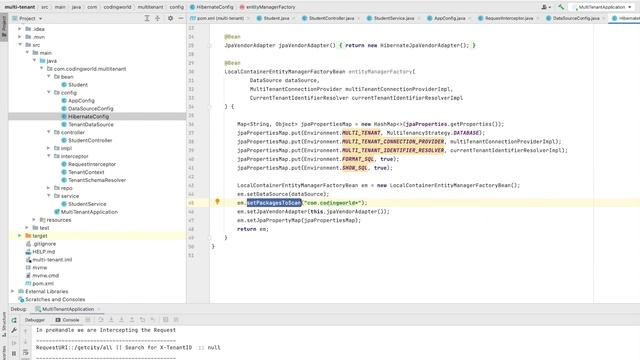Image resolution: width=640 pixels, height=360 pixels.
Task: Open the Structure side tool window
Action: coord(4,324)
